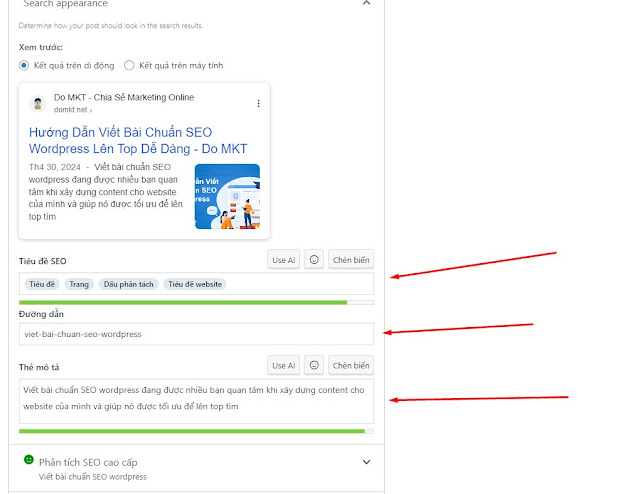Select the Trang variable tag
Screen dimensions: 639x494
pyautogui.click(x=79, y=284)
